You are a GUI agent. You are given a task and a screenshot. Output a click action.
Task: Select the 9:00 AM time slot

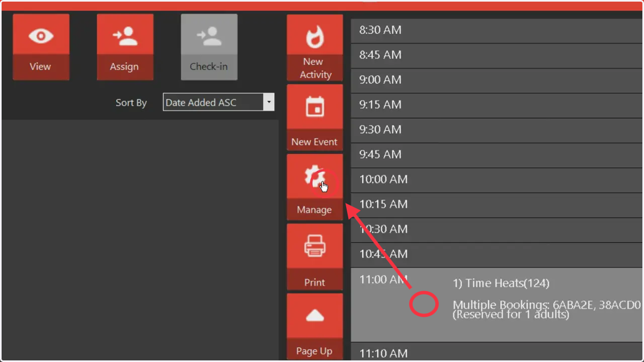(x=497, y=80)
